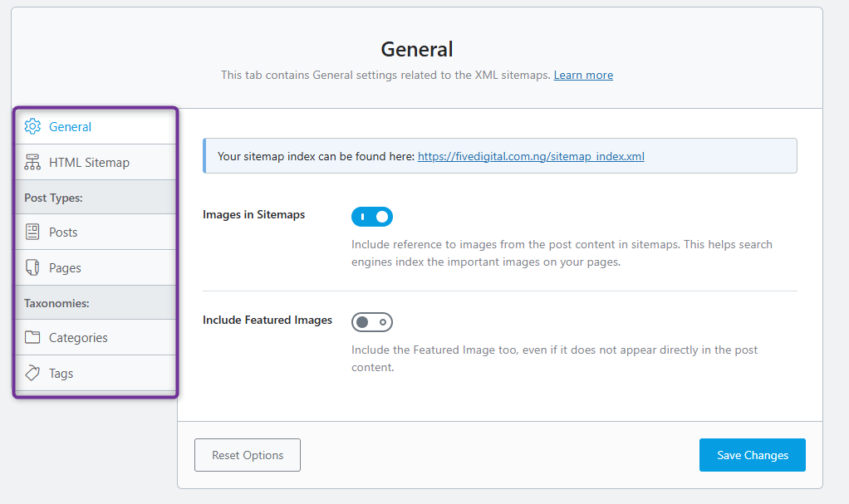
Task: Click the Tags label icon
Action: coord(32,373)
